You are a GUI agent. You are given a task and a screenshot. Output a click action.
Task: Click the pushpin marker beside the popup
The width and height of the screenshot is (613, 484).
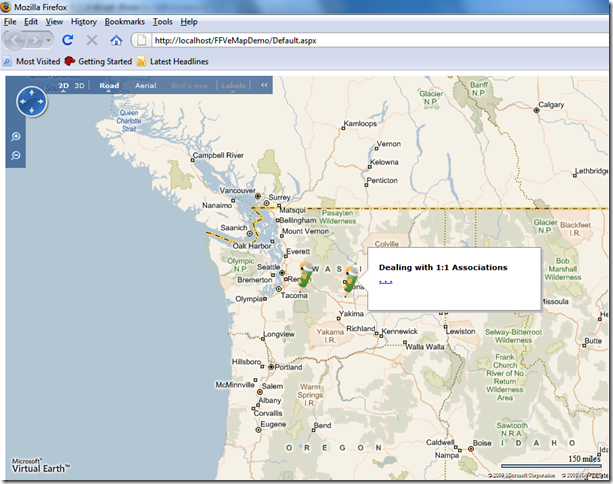[x=350, y=279]
